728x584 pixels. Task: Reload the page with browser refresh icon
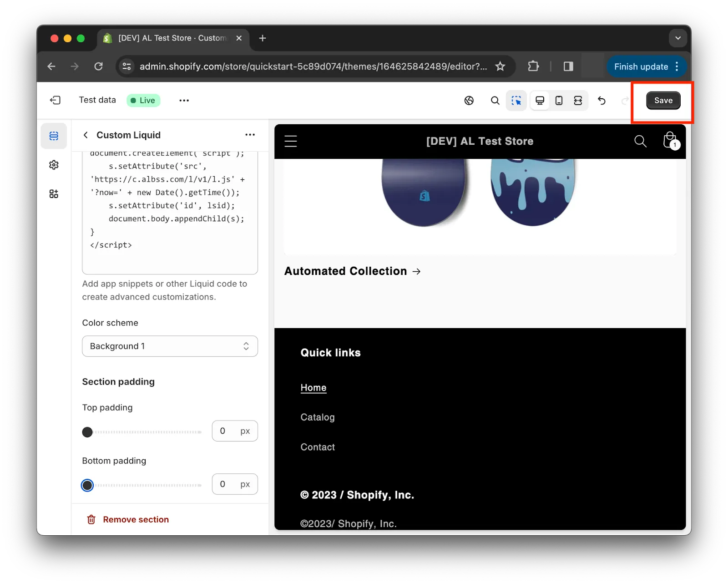point(98,66)
